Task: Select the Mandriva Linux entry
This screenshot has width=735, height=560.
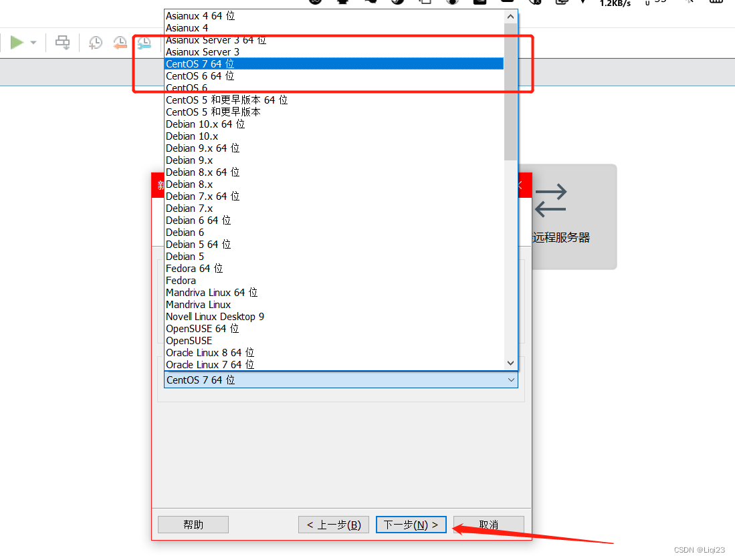Action: (334, 305)
